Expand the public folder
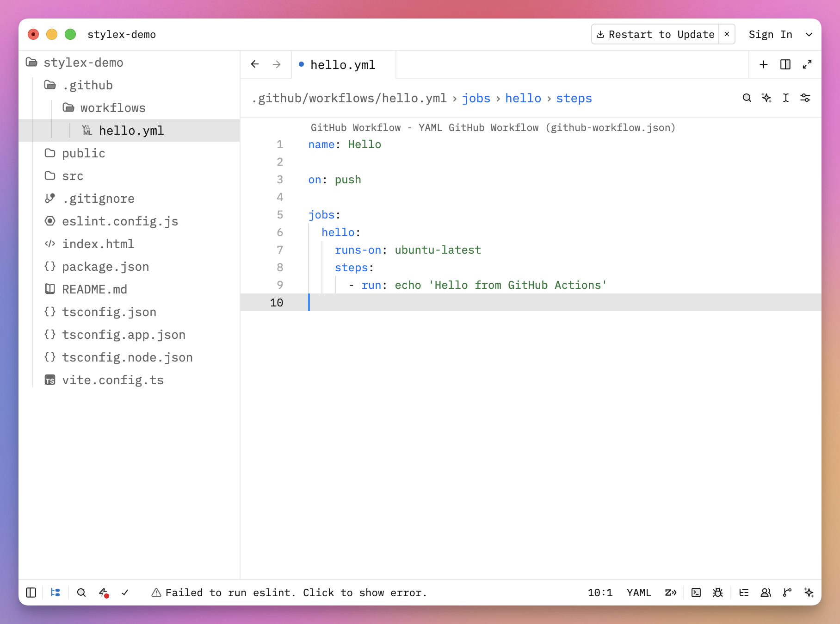Viewport: 840px width, 624px height. (130, 153)
